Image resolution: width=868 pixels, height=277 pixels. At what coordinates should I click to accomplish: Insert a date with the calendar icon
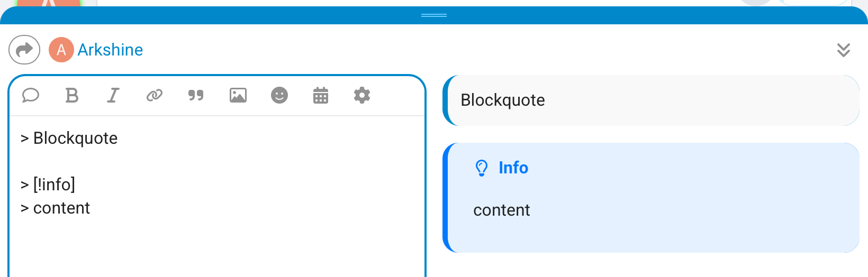point(321,96)
